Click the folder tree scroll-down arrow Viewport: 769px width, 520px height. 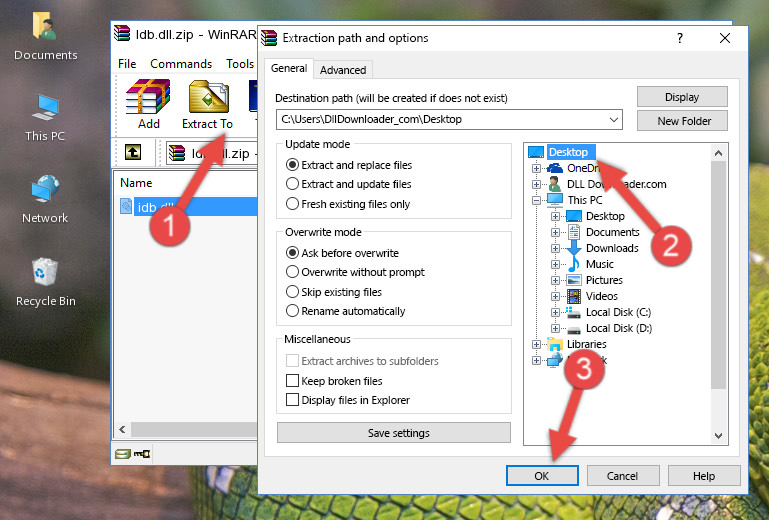(718, 436)
